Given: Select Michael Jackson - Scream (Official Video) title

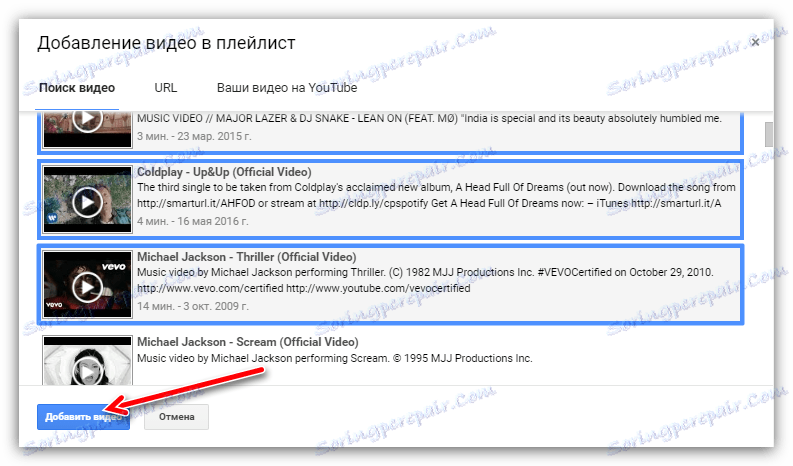Looking at the screenshot, I should (x=248, y=342).
